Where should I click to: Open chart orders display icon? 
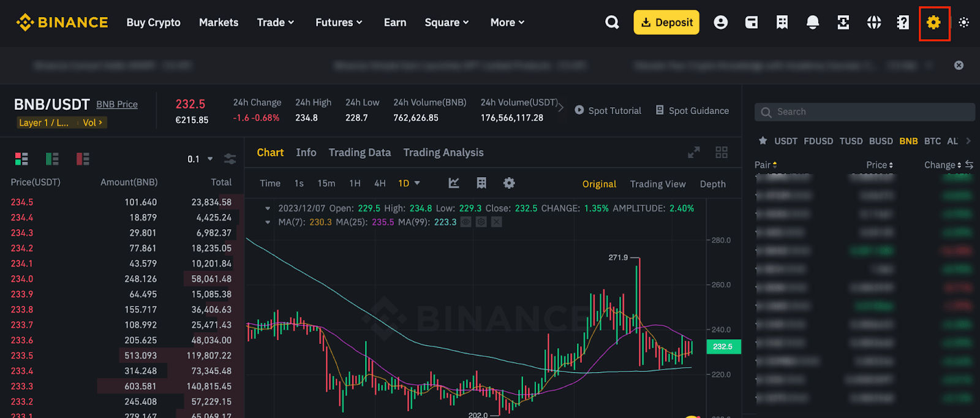pyautogui.click(x=481, y=183)
